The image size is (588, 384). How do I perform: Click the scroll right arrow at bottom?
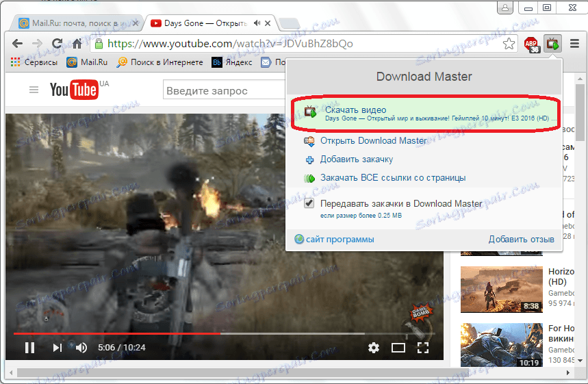(568, 373)
